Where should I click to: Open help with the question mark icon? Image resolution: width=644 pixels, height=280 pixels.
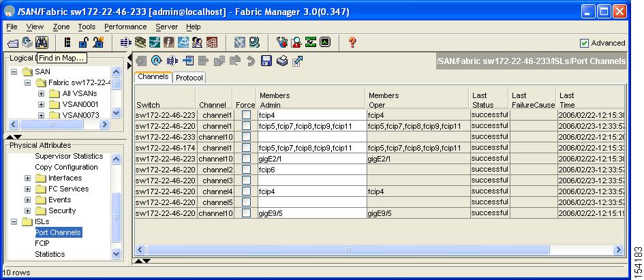pyautogui.click(x=352, y=42)
